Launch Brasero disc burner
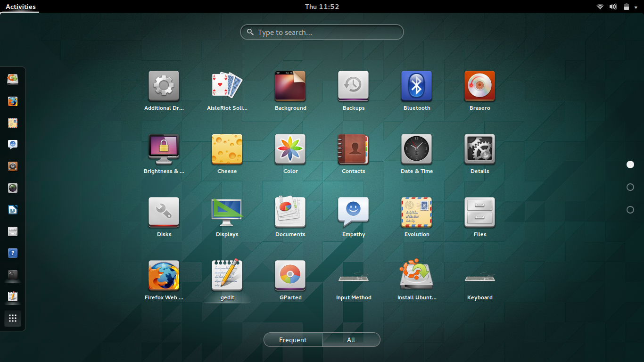Viewport: 644px width, 362px height. coord(479,86)
